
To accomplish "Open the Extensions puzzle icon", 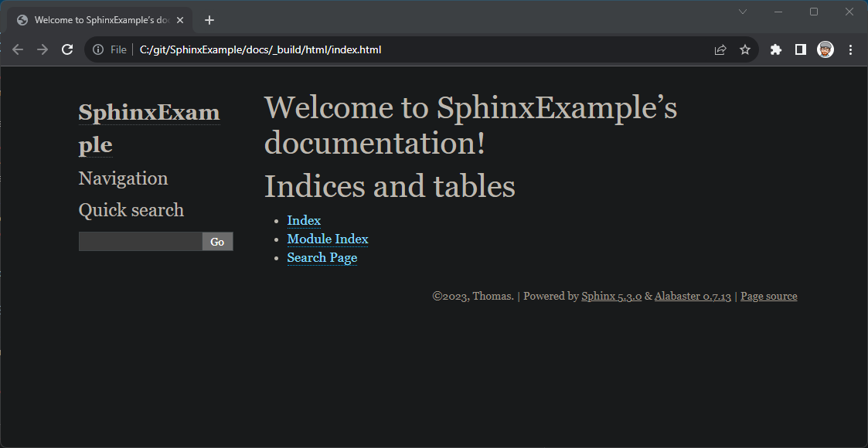I will pos(776,49).
